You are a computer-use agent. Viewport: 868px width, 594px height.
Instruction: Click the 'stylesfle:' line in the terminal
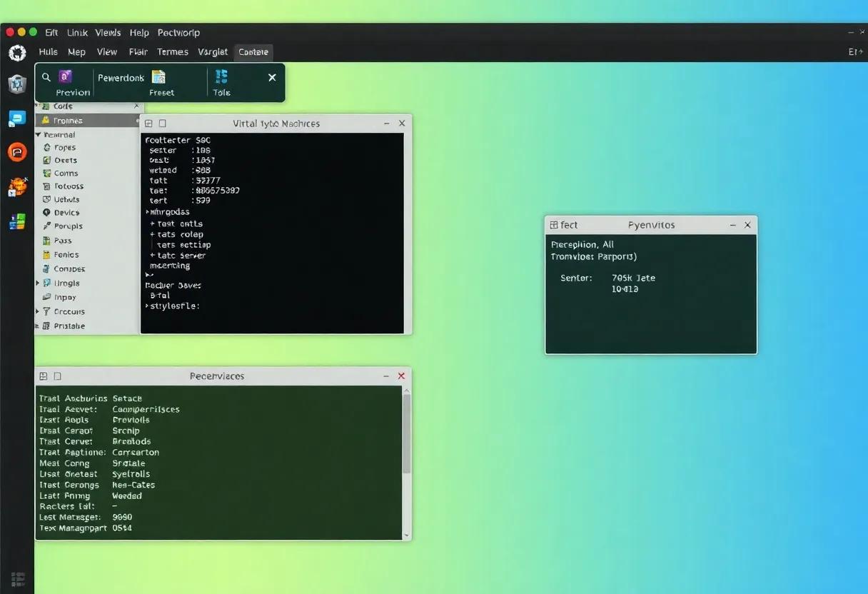(173, 306)
